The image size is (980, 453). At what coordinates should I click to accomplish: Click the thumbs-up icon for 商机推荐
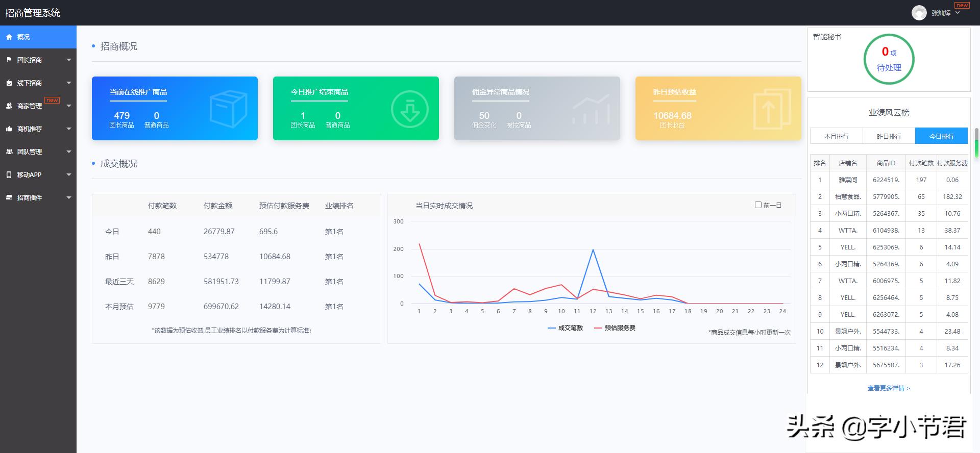(9, 129)
